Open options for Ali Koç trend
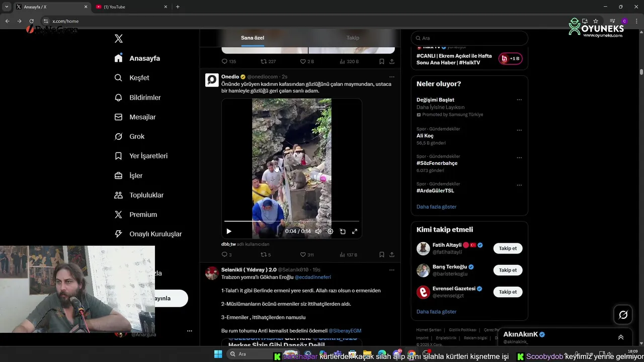 click(519, 130)
